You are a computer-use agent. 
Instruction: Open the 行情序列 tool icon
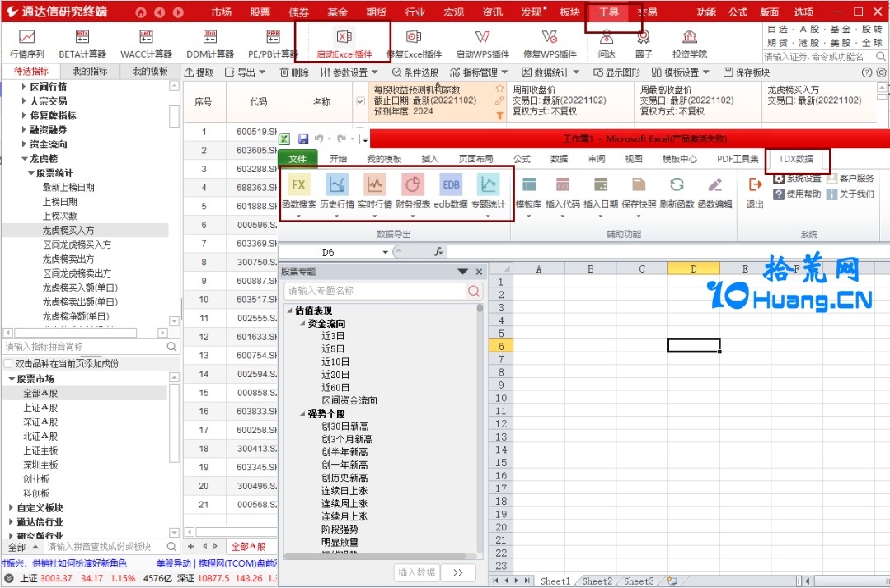point(26,37)
